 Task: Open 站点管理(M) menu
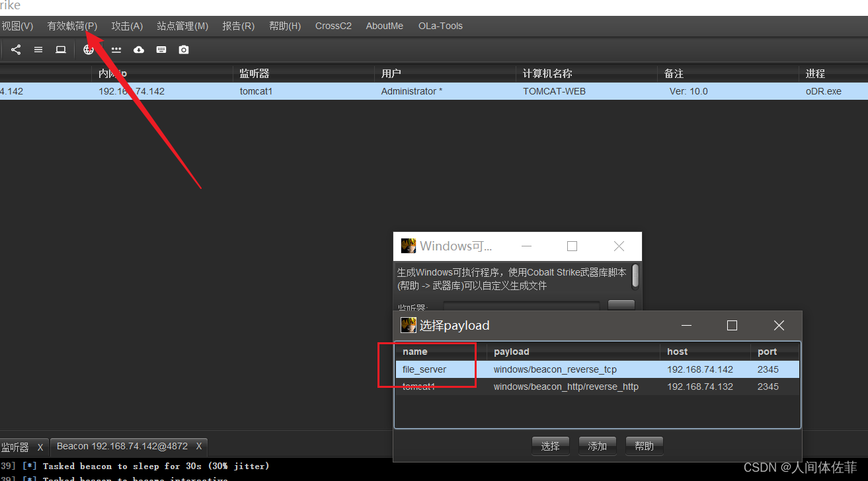pyautogui.click(x=182, y=26)
